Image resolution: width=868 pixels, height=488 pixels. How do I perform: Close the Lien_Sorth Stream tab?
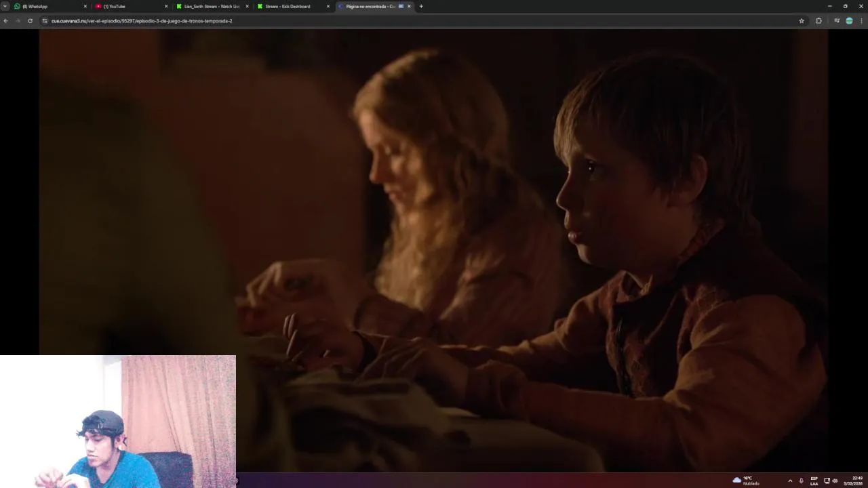247,6
